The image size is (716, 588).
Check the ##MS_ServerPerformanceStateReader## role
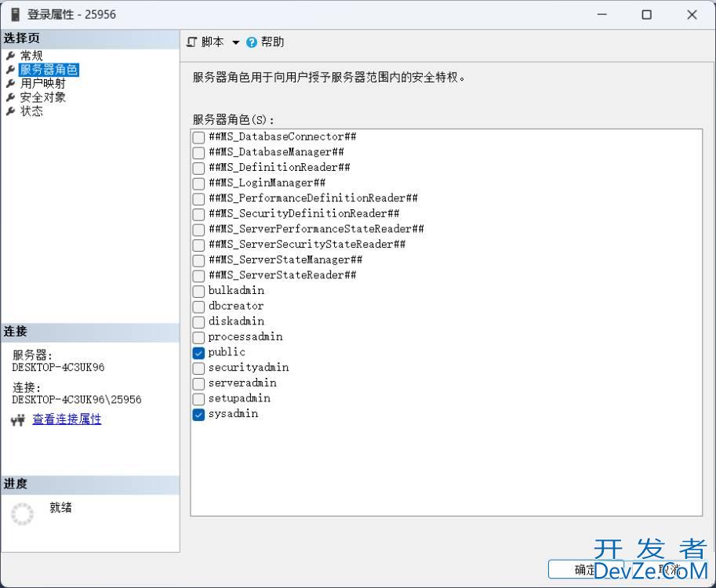[x=198, y=229]
